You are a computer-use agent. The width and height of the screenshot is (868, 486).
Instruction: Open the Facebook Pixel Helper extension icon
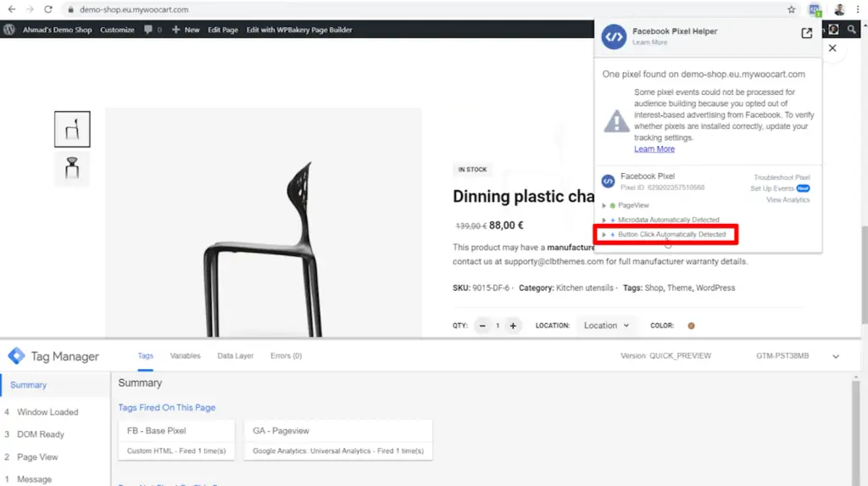pyautogui.click(x=815, y=9)
